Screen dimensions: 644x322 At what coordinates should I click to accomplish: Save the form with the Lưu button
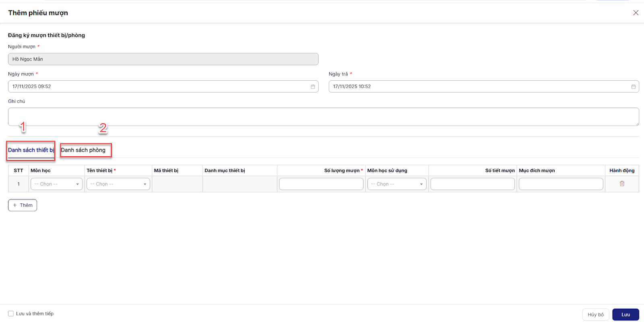coord(625,315)
